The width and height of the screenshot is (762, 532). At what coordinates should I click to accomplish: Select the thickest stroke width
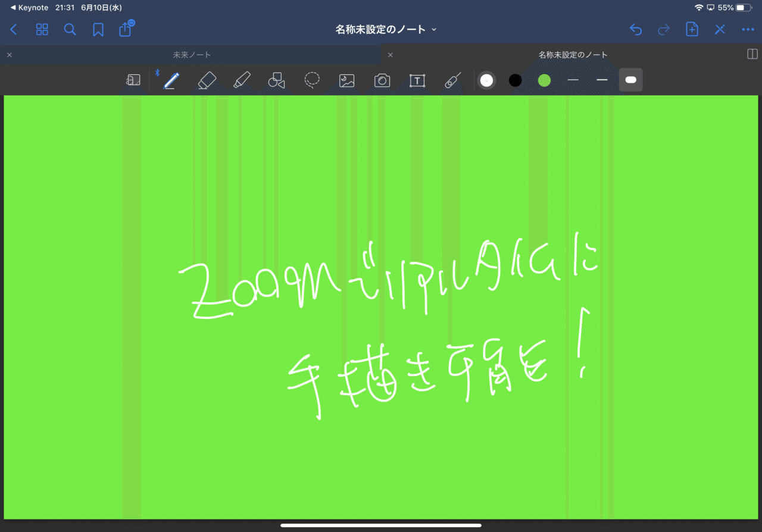(x=631, y=80)
